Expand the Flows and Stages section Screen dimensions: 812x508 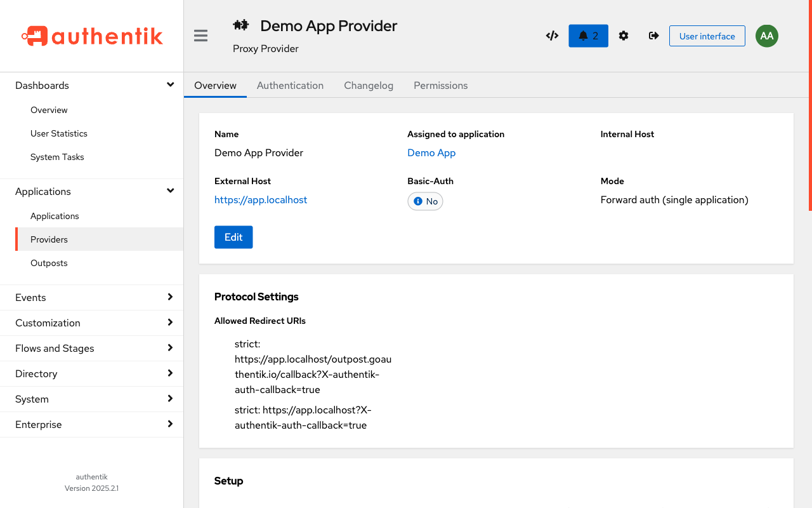(92, 348)
